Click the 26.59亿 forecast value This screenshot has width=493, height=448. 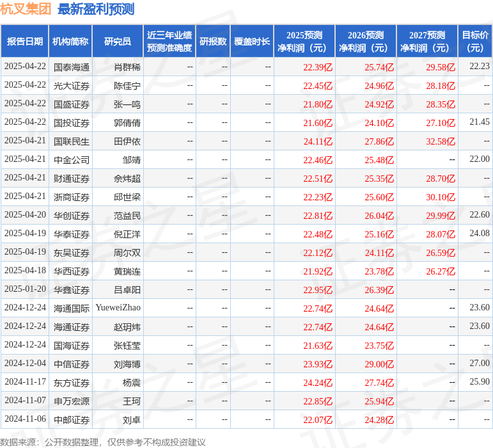[x=441, y=253]
